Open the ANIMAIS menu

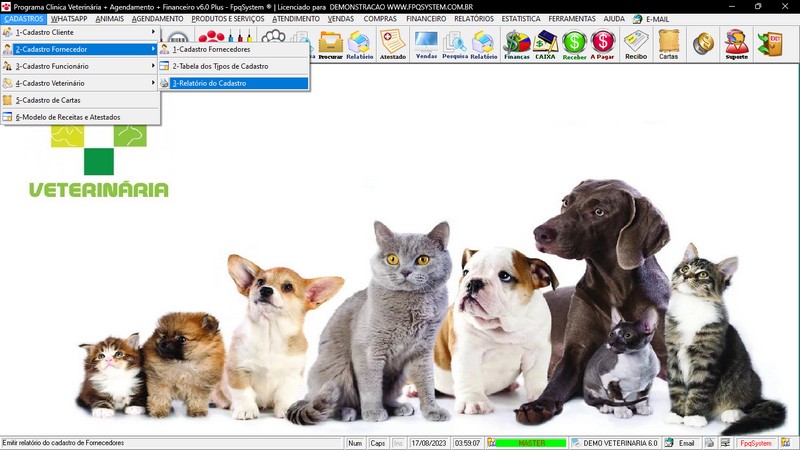pyautogui.click(x=110, y=19)
